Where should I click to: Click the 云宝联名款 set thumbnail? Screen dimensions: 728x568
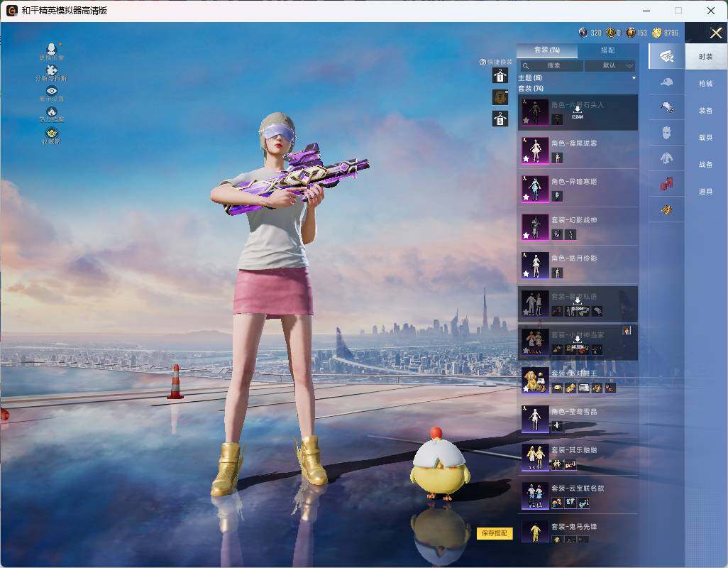[x=535, y=496]
